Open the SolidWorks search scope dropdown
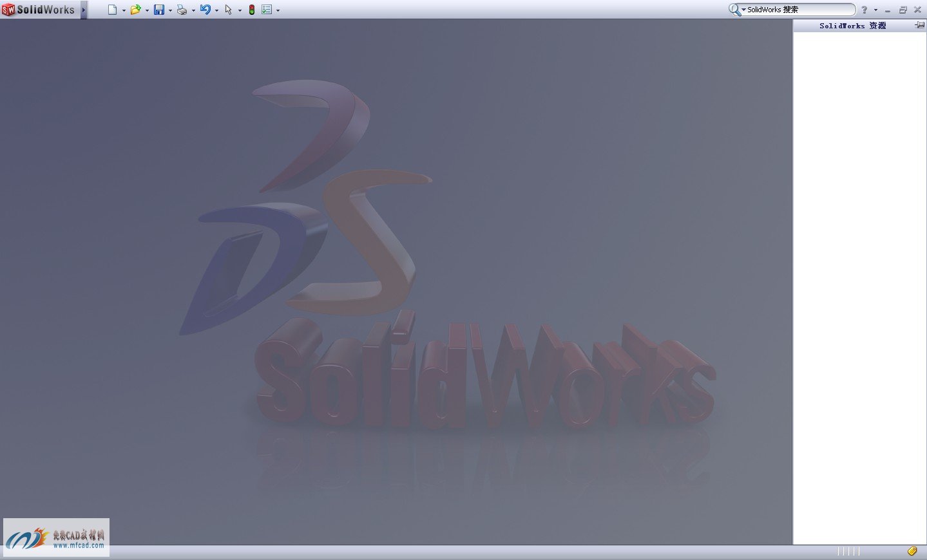Image resolution: width=927 pixels, height=560 pixels. (x=743, y=9)
